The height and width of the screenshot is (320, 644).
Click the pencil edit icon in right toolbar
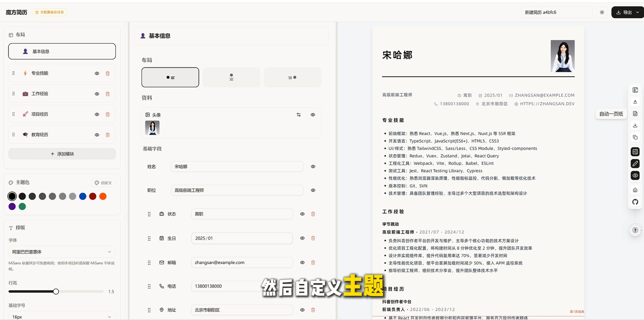[x=635, y=164]
